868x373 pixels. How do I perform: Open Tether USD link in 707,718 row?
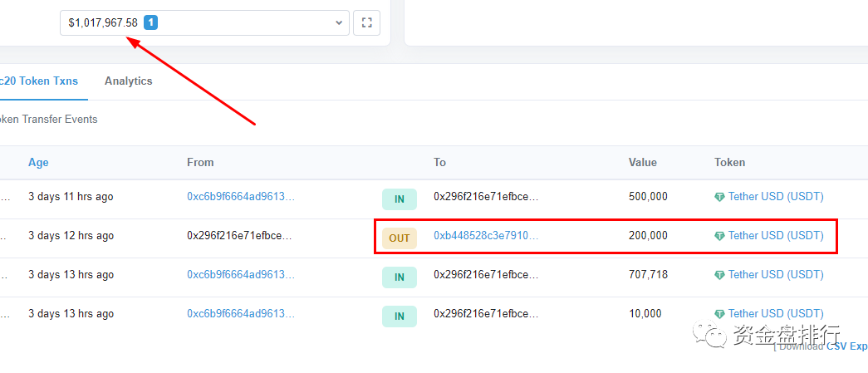[x=776, y=274]
